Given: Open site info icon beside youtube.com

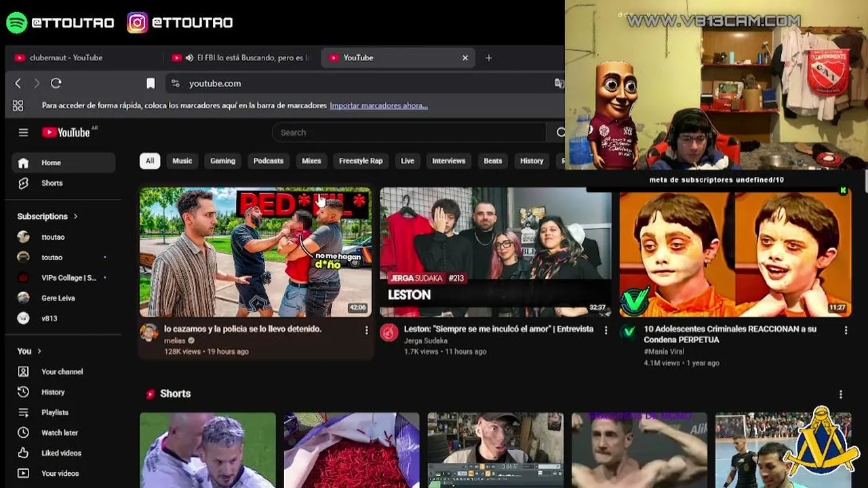Looking at the screenshot, I should [x=176, y=83].
